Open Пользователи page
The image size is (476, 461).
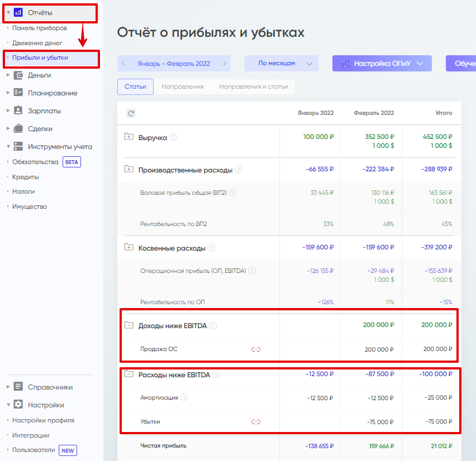point(34,450)
